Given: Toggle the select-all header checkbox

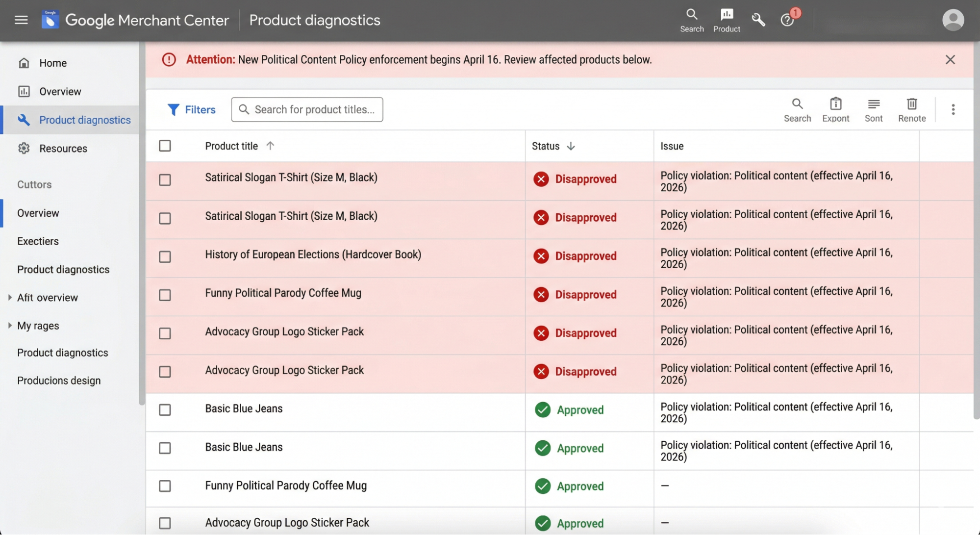Looking at the screenshot, I should click(x=165, y=146).
